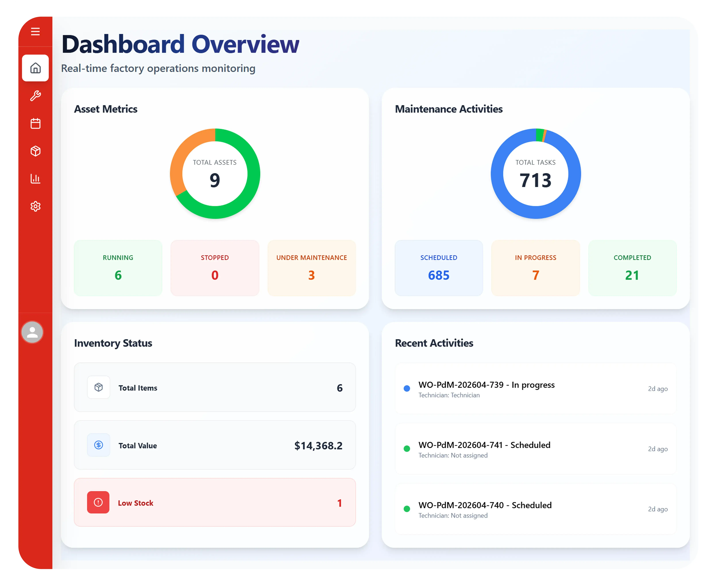Click the blue dot on WO-PdM-202604-739
The height and width of the screenshot is (588, 719).
407,388
